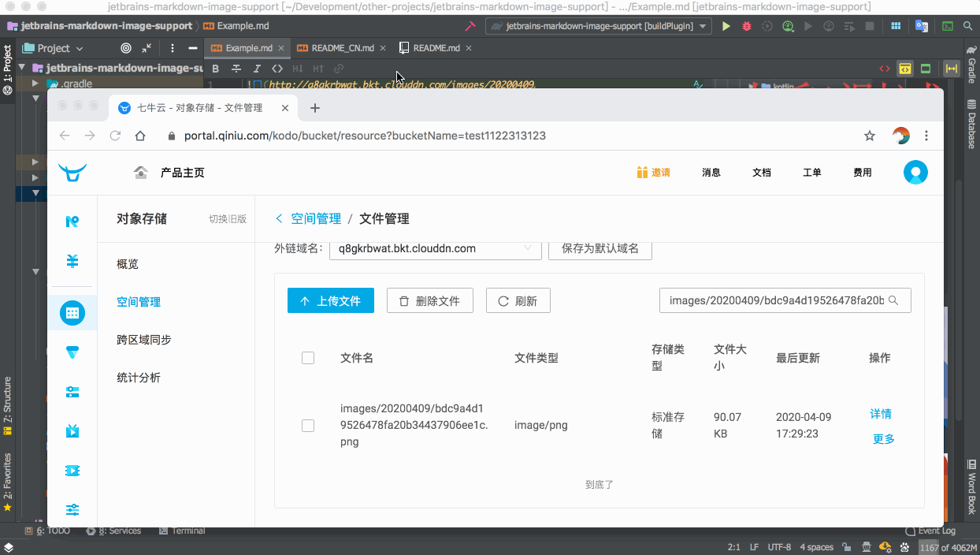Expand the .gradle folder
The width and height of the screenshot is (980, 555).
click(x=35, y=83)
